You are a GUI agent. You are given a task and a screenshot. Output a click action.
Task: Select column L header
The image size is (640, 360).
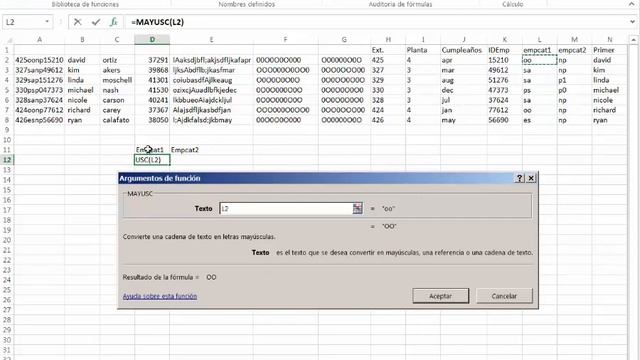[x=540, y=40]
